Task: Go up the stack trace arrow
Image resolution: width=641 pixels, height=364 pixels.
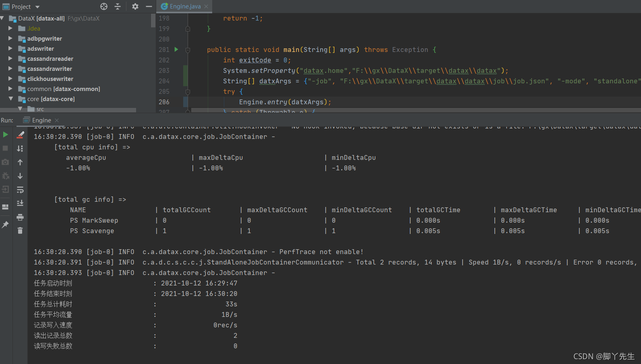Action: coord(20,162)
